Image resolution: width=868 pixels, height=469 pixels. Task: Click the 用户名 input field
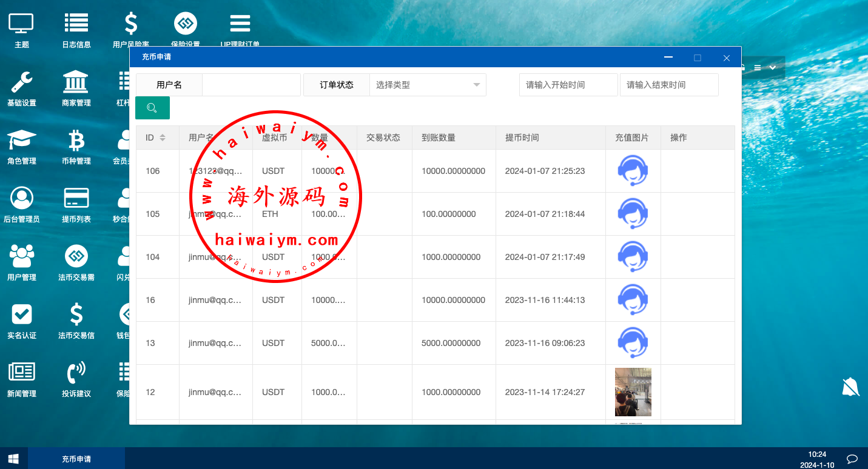coord(251,85)
